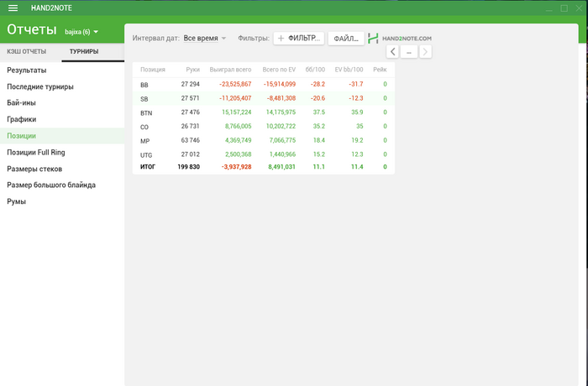Open the hamburger main menu
588x386 pixels.
13,8
